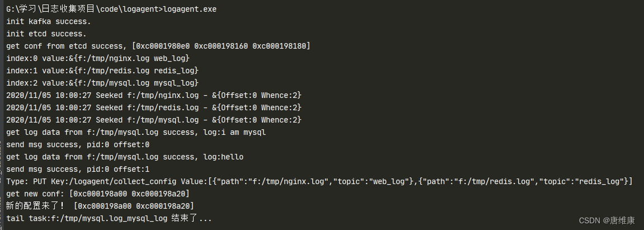The width and height of the screenshot is (644, 230).
Task: Select the Seeked f:/tmp/mysql.log line
Action: coord(154,120)
